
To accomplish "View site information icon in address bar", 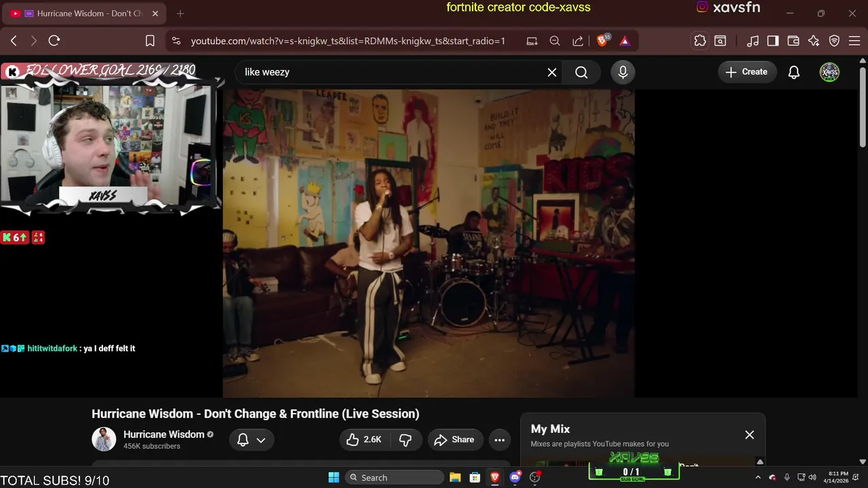I will 176,41.
